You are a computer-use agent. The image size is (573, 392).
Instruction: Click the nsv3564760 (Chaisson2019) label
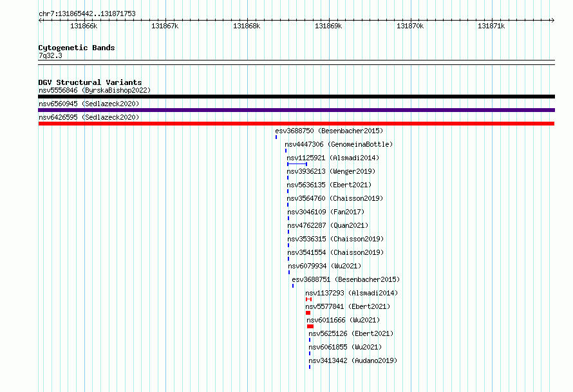(x=335, y=198)
